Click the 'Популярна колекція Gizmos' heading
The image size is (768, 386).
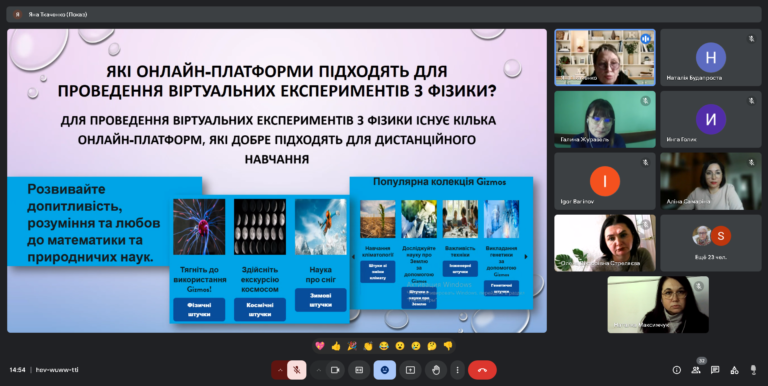[439, 182]
